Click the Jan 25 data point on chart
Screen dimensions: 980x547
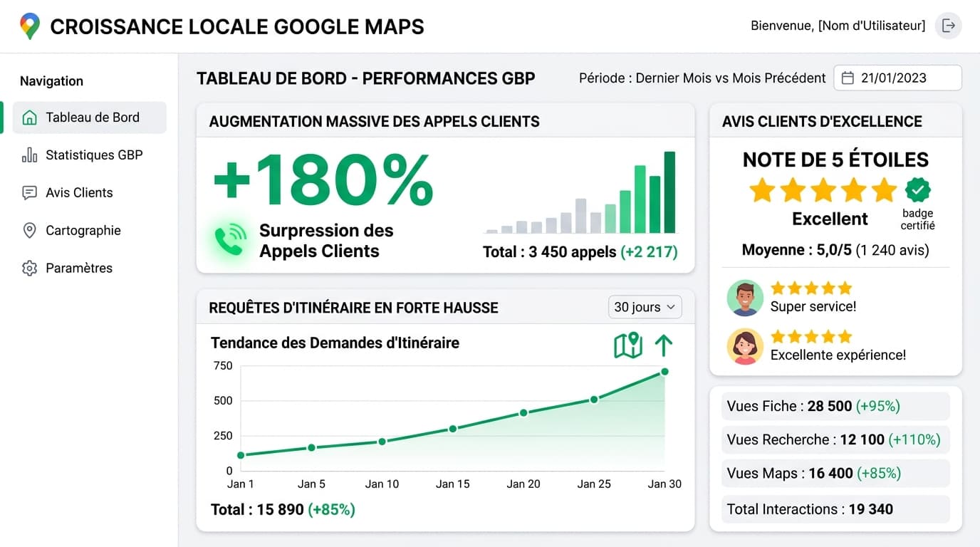pos(594,400)
